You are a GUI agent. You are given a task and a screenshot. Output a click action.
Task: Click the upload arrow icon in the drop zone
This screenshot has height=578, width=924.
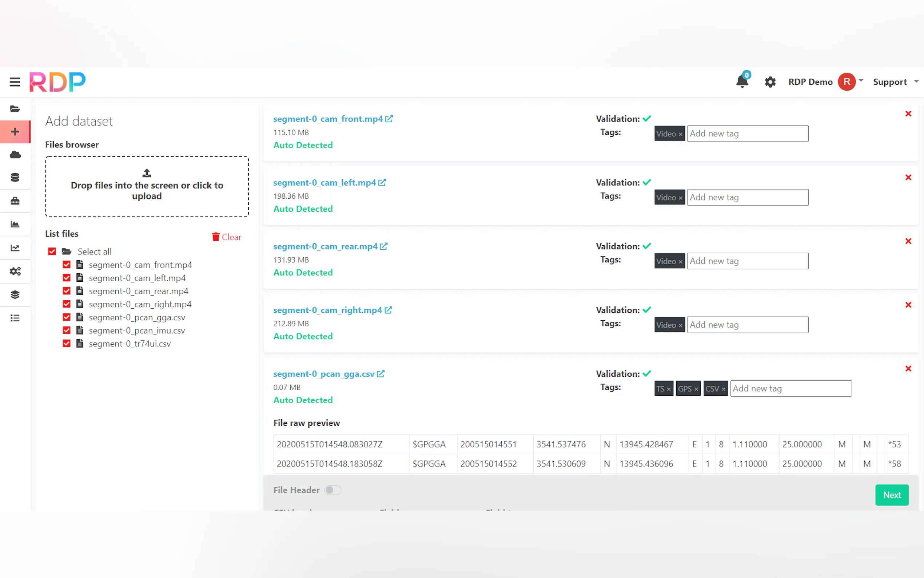click(147, 173)
